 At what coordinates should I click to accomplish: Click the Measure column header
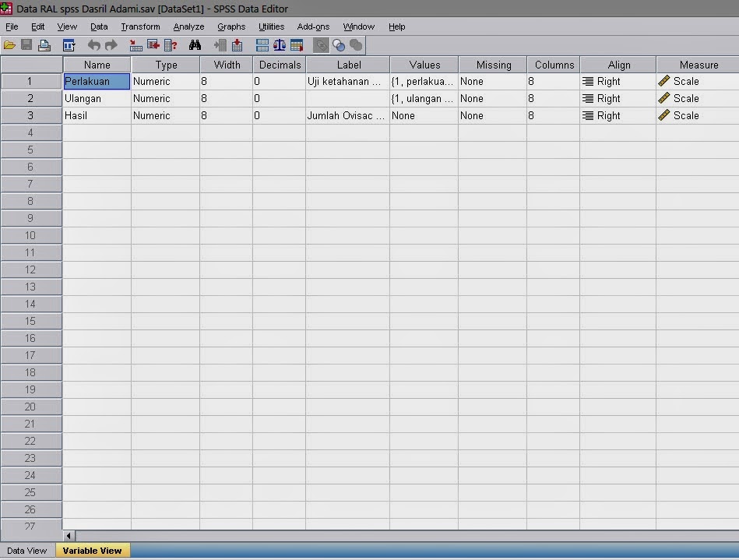(x=699, y=65)
